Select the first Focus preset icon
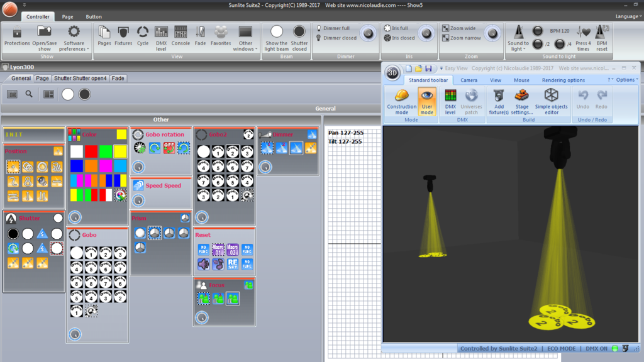Image resolution: width=644 pixels, height=362 pixels. (203, 299)
